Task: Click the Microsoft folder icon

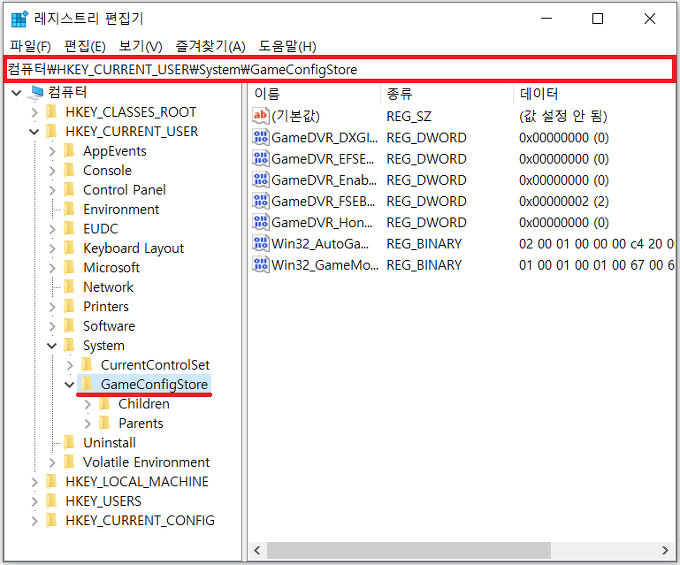Action: pyautogui.click(x=69, y=268)
